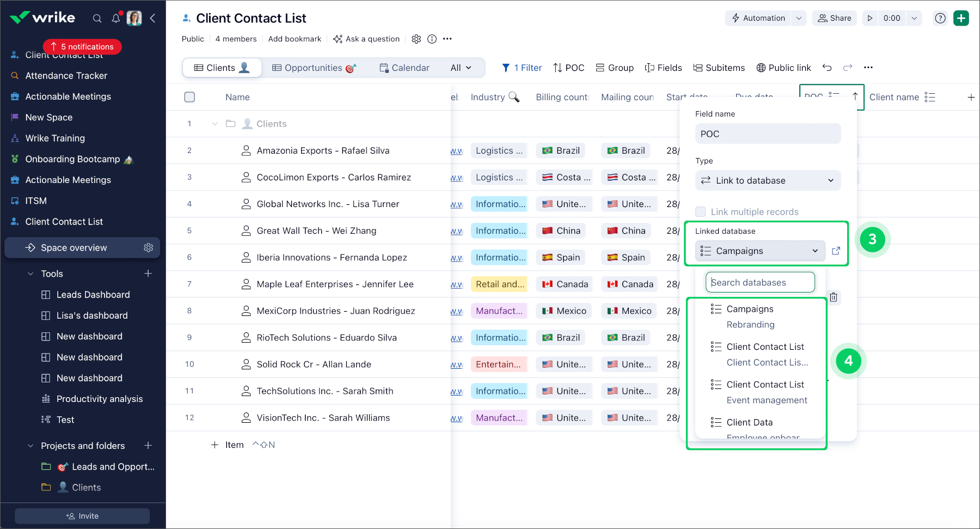The height and width of the screenshot is (529, 980).
Task: Click the green plus button to create new item
Action: point(961,18)
